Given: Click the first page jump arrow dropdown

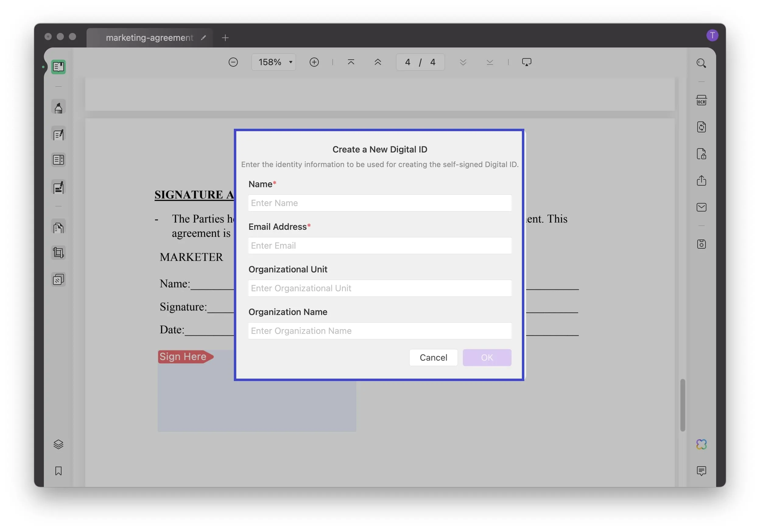Looking at the screenshot, I should click(x=351, y=62).
